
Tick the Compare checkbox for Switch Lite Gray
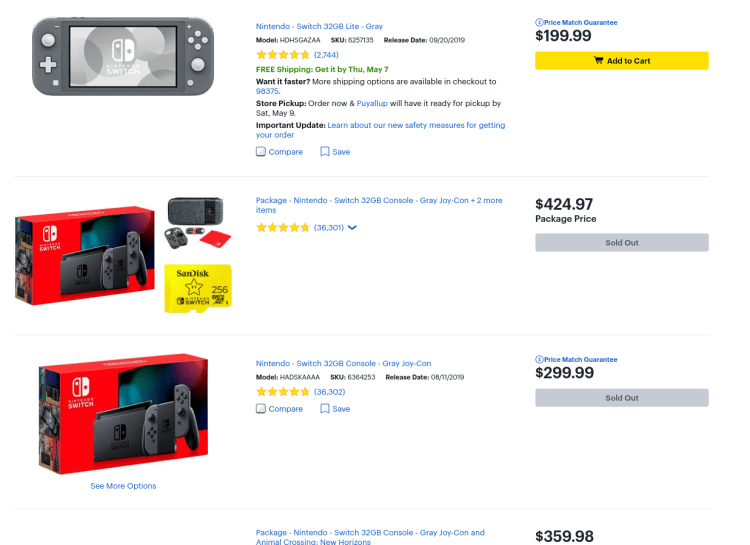point(261,152)
